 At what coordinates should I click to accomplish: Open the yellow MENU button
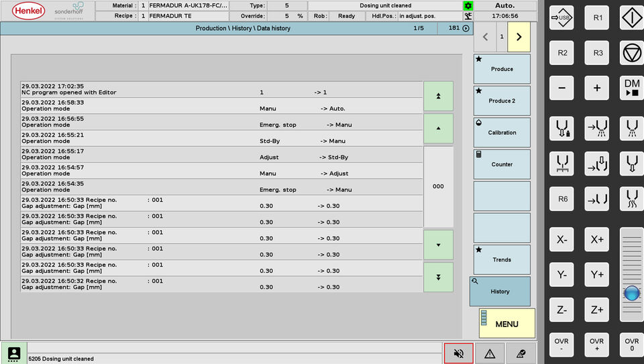click(x=507, y=324)
